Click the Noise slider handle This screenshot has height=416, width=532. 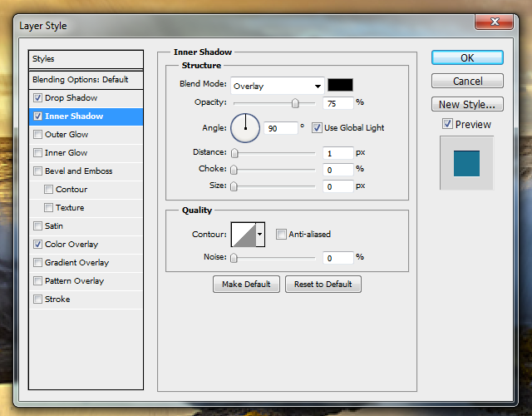234,258
